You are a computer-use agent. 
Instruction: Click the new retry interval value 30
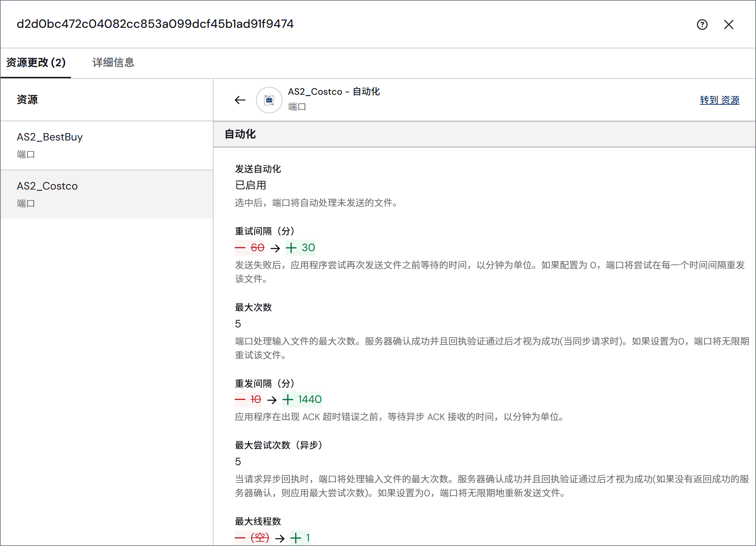tap(300, 247)
